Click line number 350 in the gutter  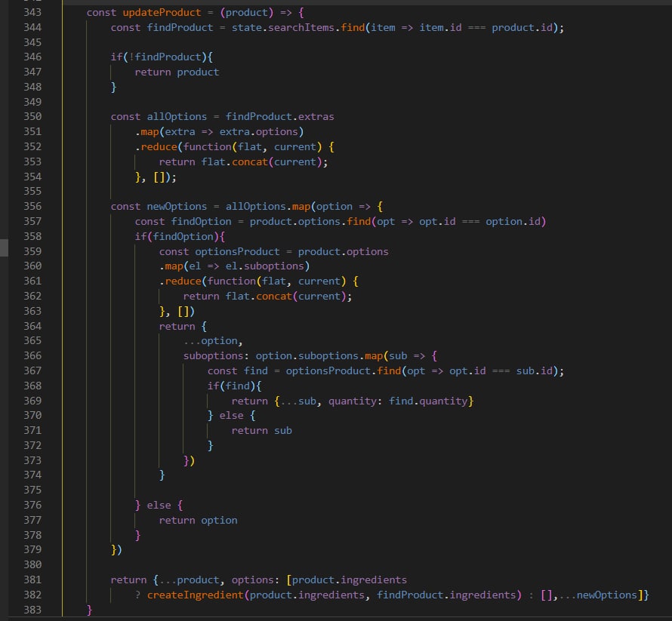point(32,116)
